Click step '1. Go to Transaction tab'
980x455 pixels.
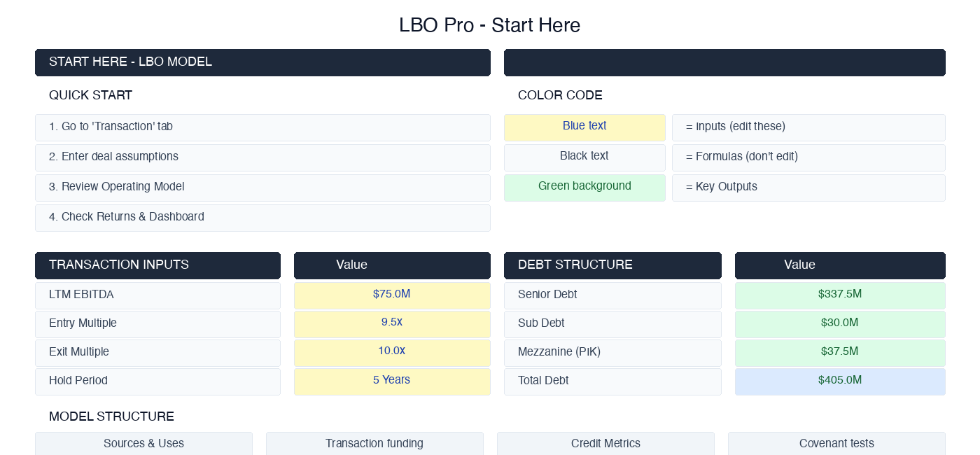pos(262,127)
